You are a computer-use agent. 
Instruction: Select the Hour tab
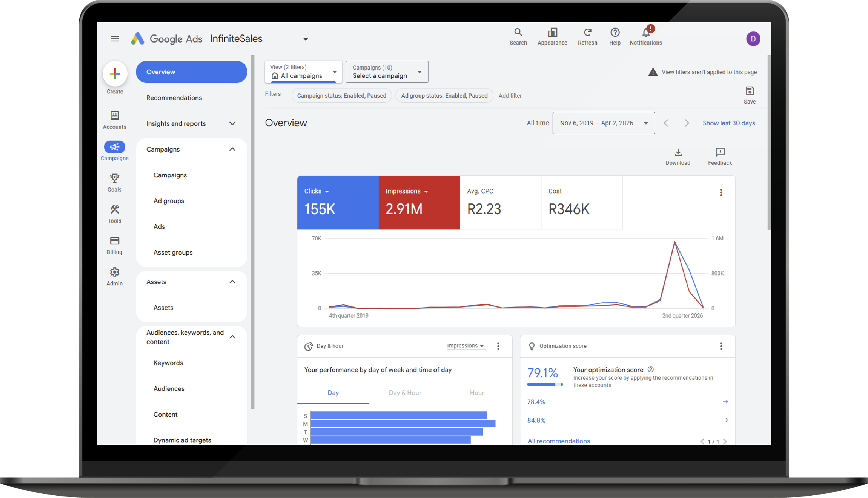pyautogui.click(x=477, y=393)
